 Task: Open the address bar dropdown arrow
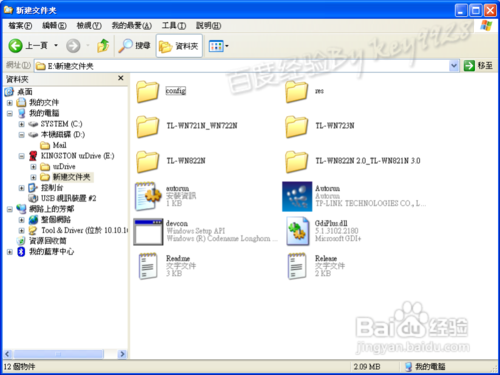[453, 66]
